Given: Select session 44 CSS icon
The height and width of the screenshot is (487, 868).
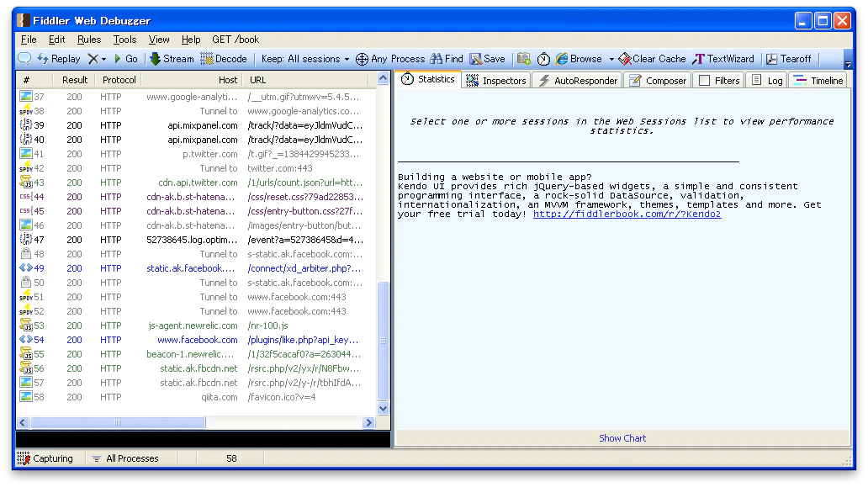Looking at the screenshot, I should pyautogui.click(x=25, y=197).
